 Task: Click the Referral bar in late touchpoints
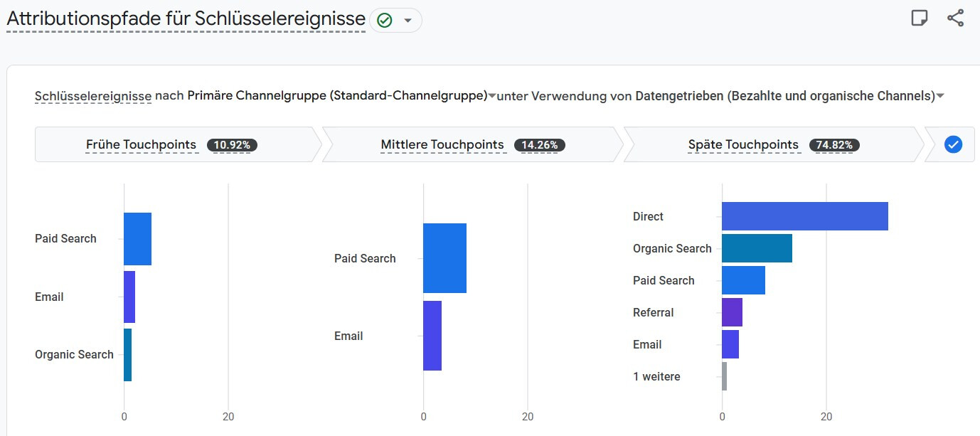tap(732, 312)
